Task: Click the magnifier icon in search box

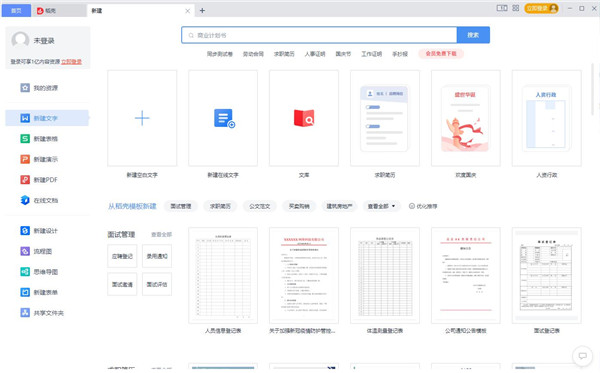Action: pos(191,35)
